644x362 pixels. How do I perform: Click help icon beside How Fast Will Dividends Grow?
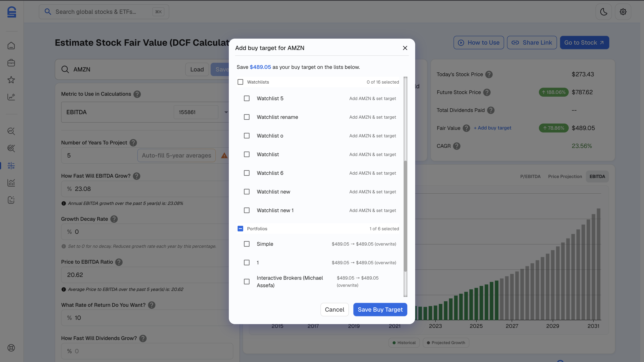pyautogui.click(x=143, y=338)
